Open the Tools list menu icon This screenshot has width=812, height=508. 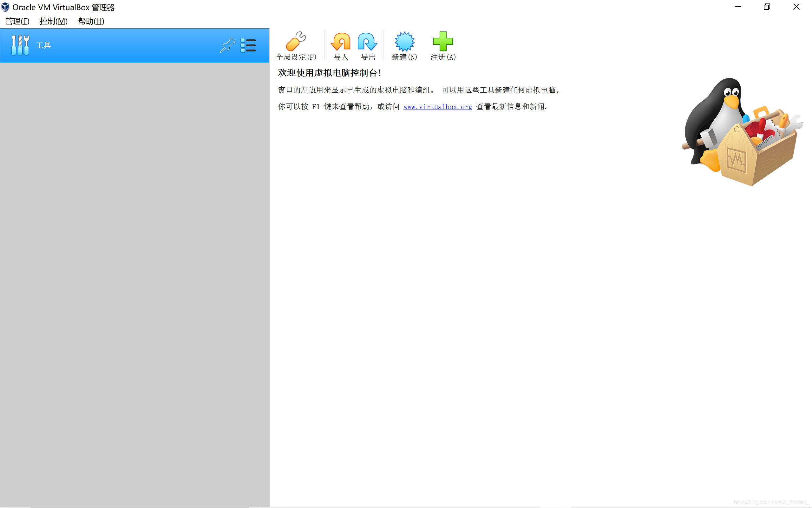point(248,45)
